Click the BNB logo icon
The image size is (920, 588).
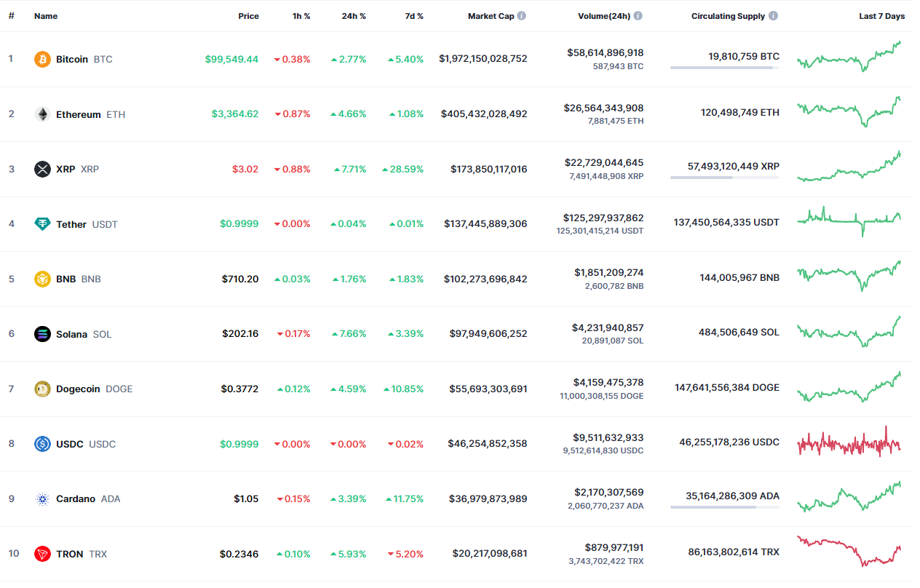43,279
